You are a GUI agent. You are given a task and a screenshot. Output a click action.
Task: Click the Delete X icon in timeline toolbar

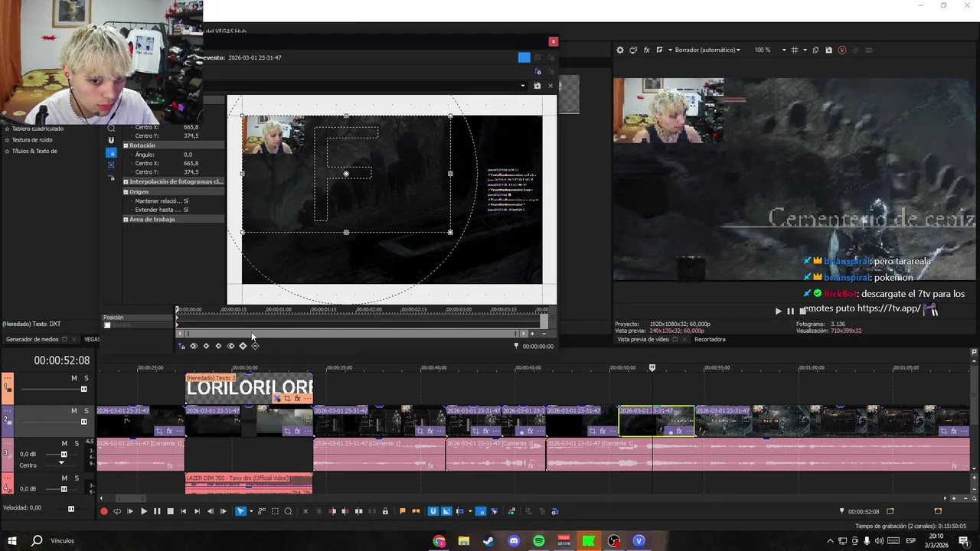(305, 512)
